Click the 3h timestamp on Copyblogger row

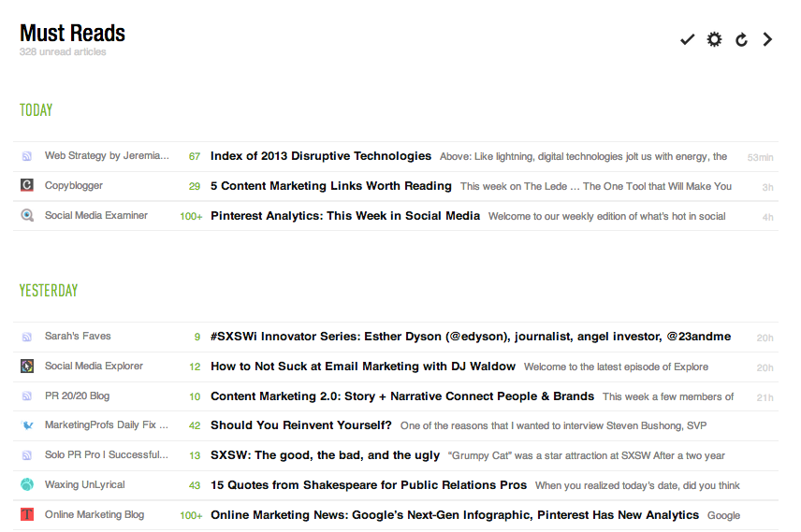[x=768, y=187]
